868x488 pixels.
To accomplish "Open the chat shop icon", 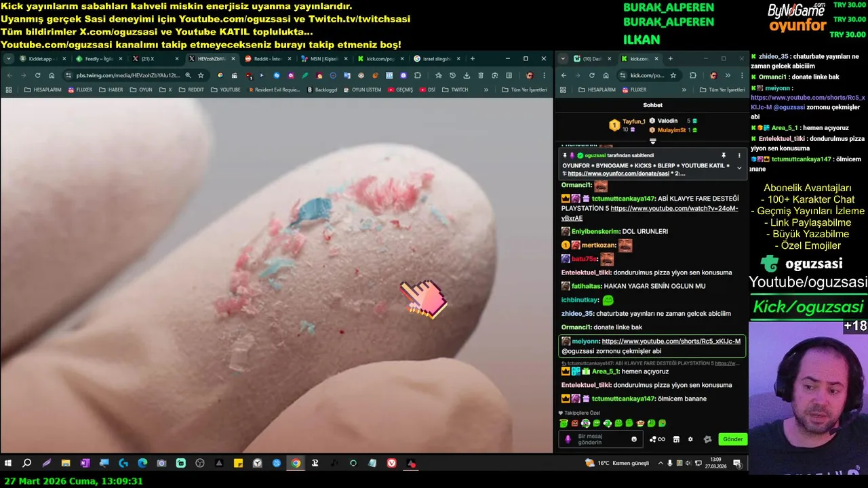I will tap(676, 439).
